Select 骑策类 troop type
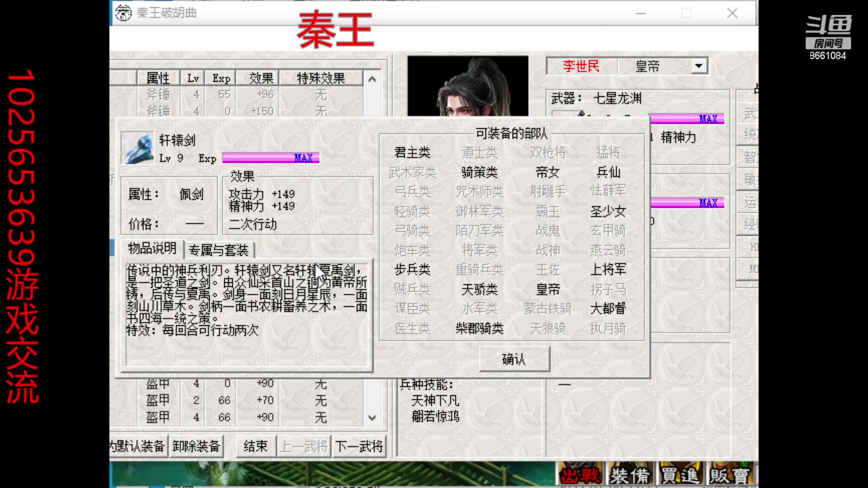Image resolution: width=868 pixels, height=488 pixels. 479,172
